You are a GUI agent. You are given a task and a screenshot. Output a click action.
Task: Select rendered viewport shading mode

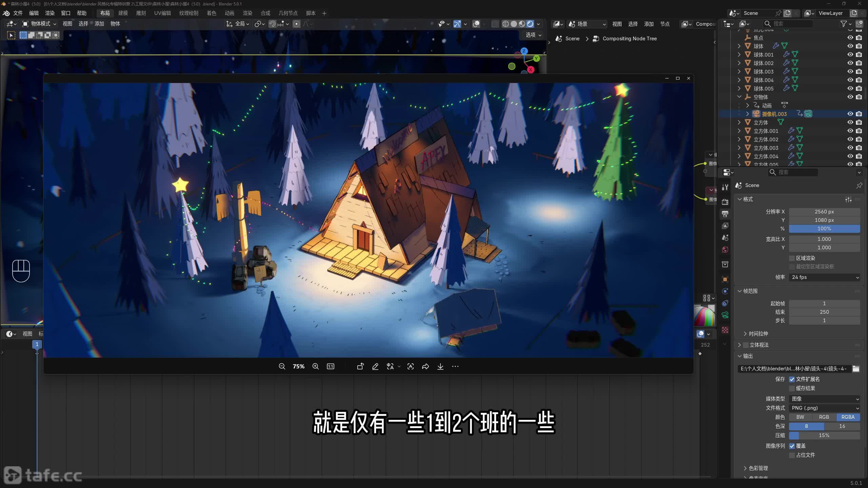pos(530,24)
